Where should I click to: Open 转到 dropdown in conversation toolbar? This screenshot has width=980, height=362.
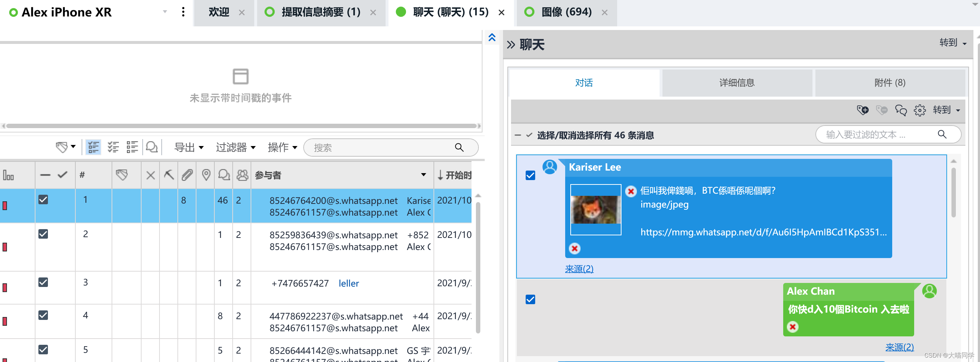pyautogui.click(x=946, y=110)
